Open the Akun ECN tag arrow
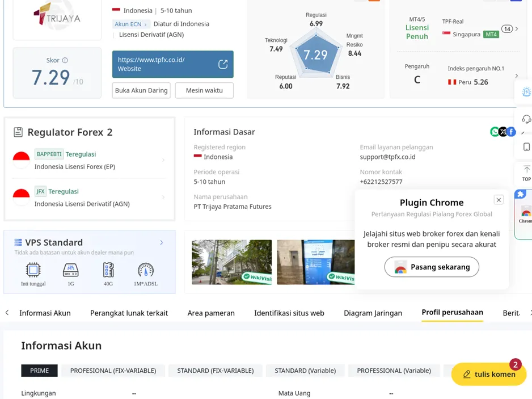 coord(146,24)
